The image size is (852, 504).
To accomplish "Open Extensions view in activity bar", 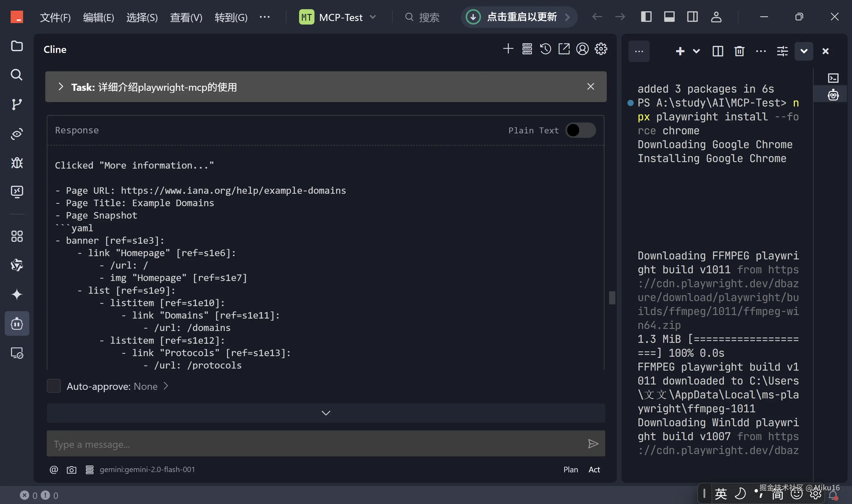I will (17, 236).
